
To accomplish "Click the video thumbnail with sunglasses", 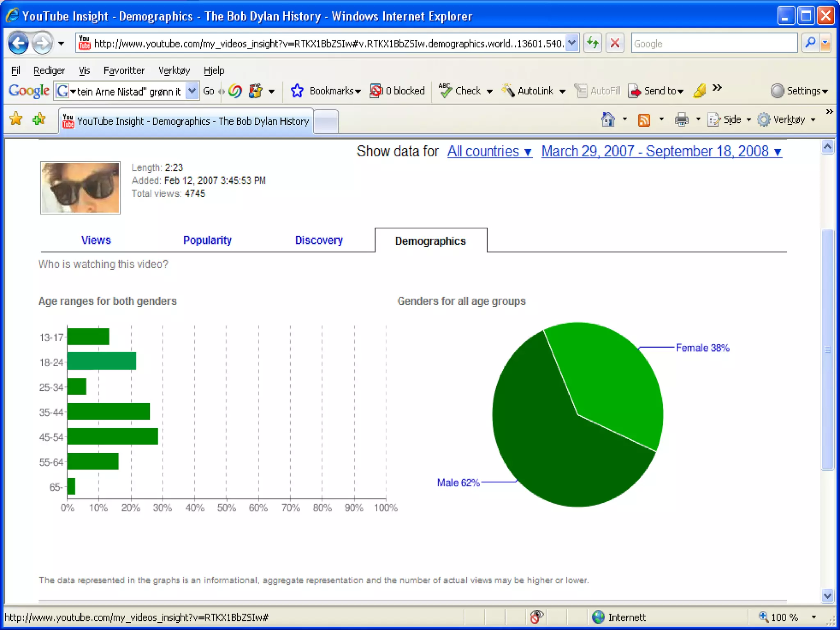I will 80,187.
